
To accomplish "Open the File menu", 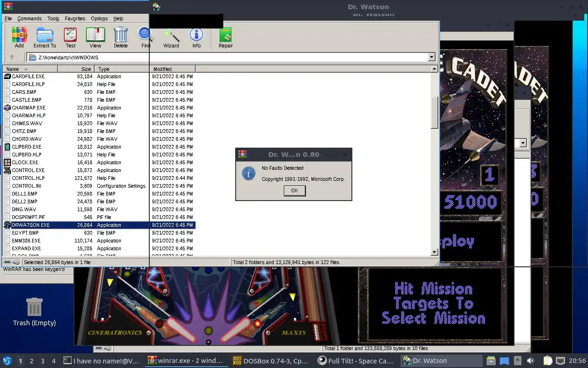I will 8,18.
